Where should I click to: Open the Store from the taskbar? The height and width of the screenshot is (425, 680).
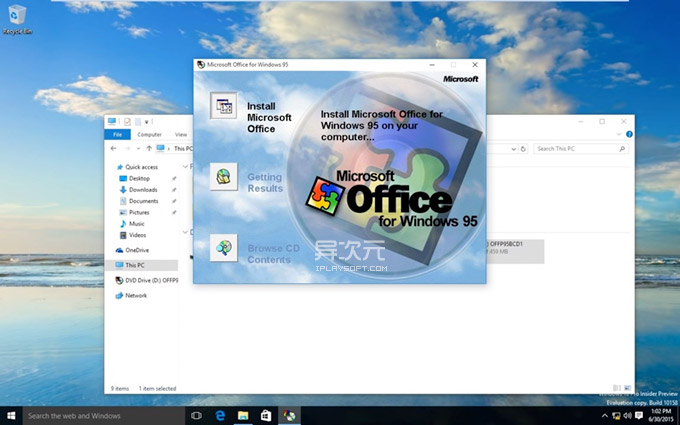(266, 415)
